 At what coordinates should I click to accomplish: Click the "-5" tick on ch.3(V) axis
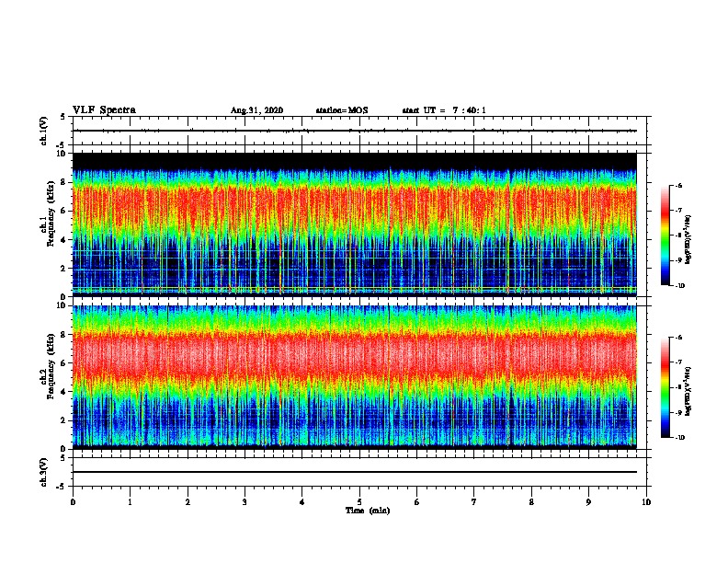point(63,487)
